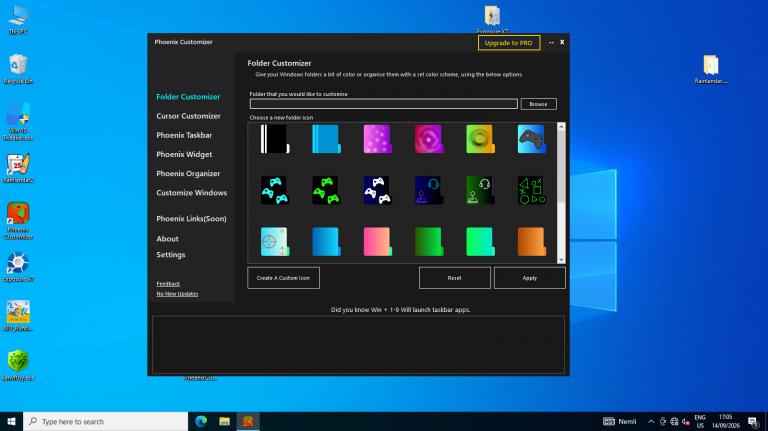Select the blue gamepad folder icon
The height and width of the screenshot is (431, 768).
531,139
